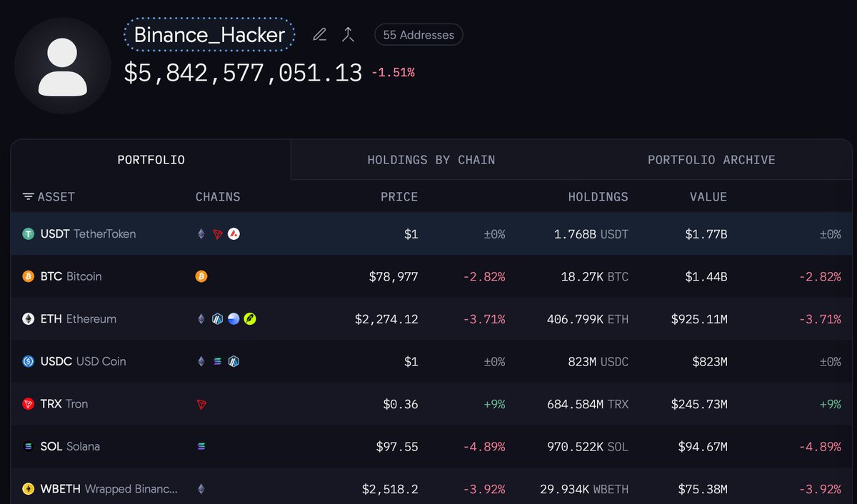Click the Arbitrum chain icon in ETH row
Screen dimensions: 857x504
pos(218,318)
